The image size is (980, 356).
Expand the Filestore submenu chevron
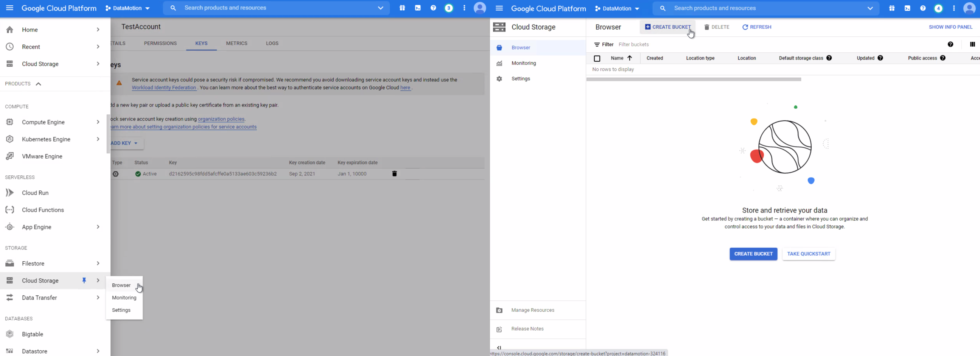click(x=98, y=264)
